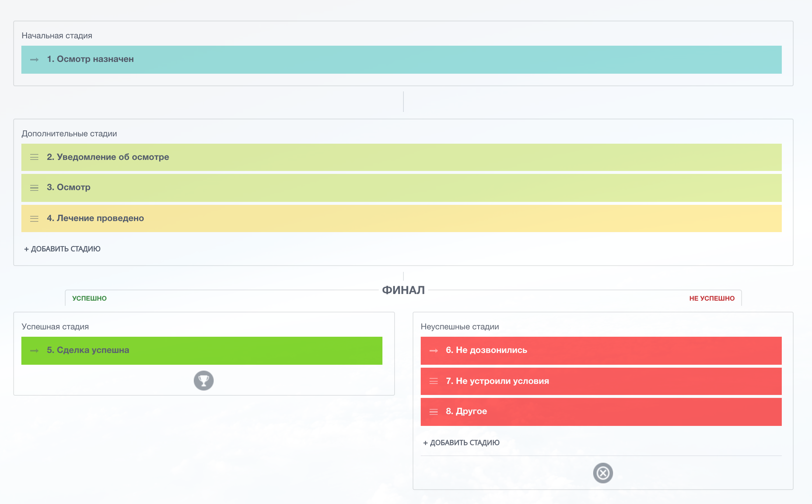Viewport: 812px width, 504px height.
Task: Select the green Сделка успешна stage
Action: [202, 351]
